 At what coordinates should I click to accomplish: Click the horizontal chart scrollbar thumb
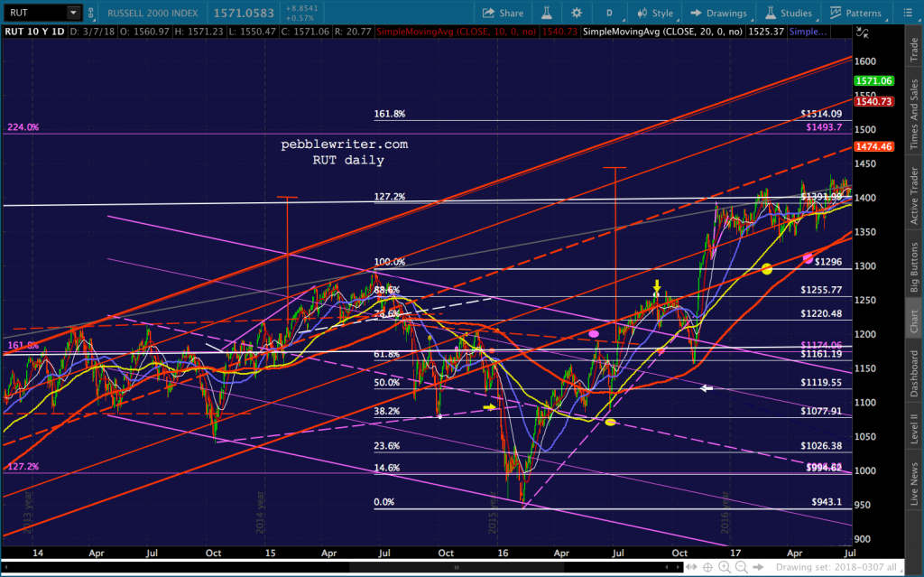(x=457, y=567)
